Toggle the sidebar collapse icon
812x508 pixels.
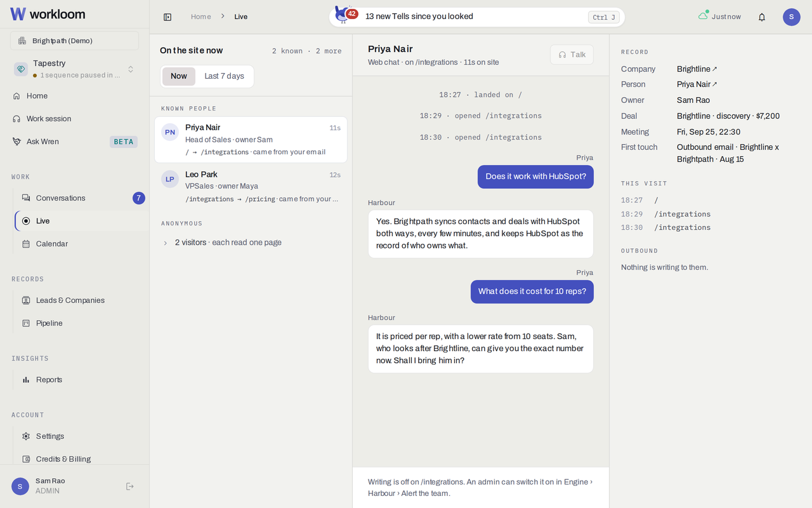[167, 17]
